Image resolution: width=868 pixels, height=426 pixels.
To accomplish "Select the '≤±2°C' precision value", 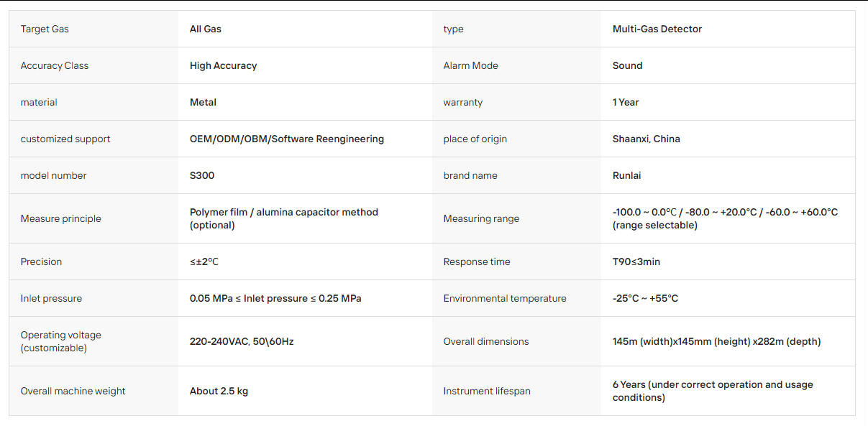I will pos(204,262).
